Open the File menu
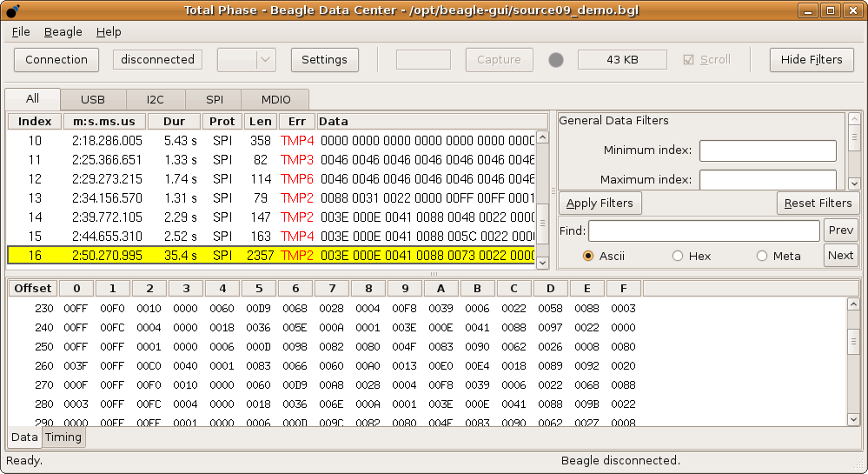The height and width of the screenshot is (474, 868). pos(21,31)
